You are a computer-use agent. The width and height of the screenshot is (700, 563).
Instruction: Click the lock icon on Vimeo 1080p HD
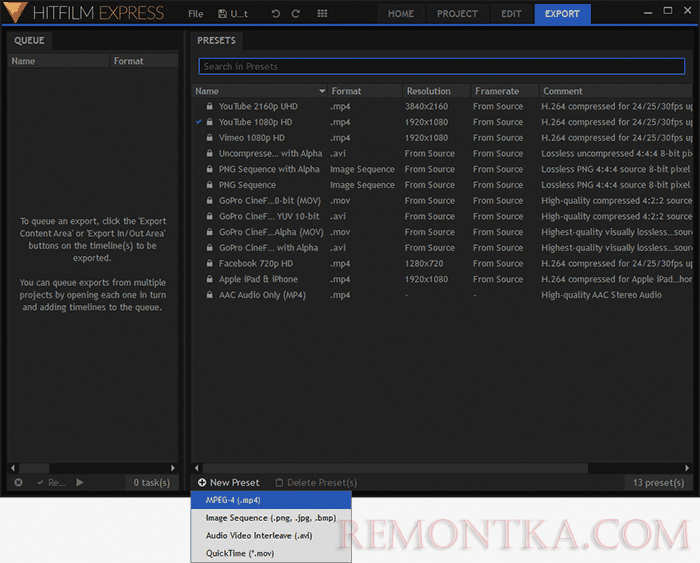click(x=209, y=138)
